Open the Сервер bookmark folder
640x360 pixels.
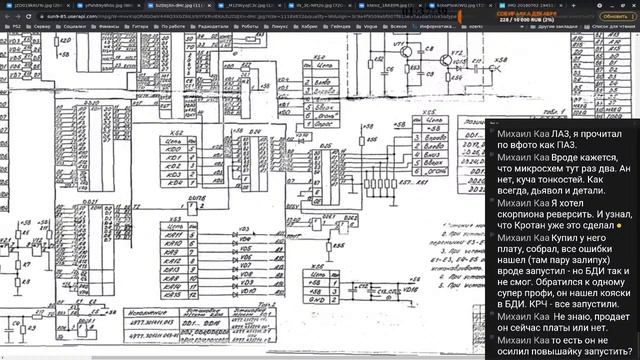[x=38, y=27]
